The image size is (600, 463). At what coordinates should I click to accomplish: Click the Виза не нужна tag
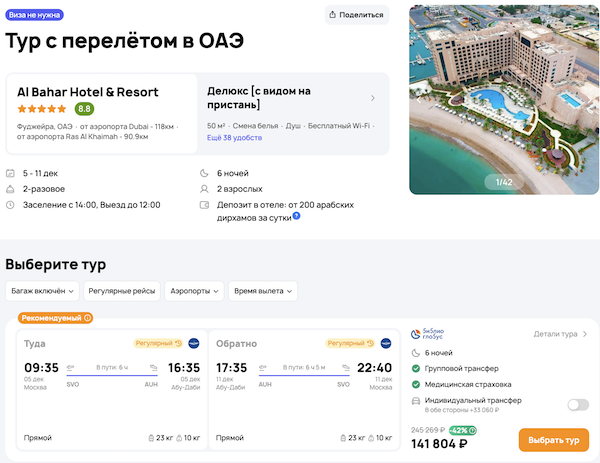point(35,15)
